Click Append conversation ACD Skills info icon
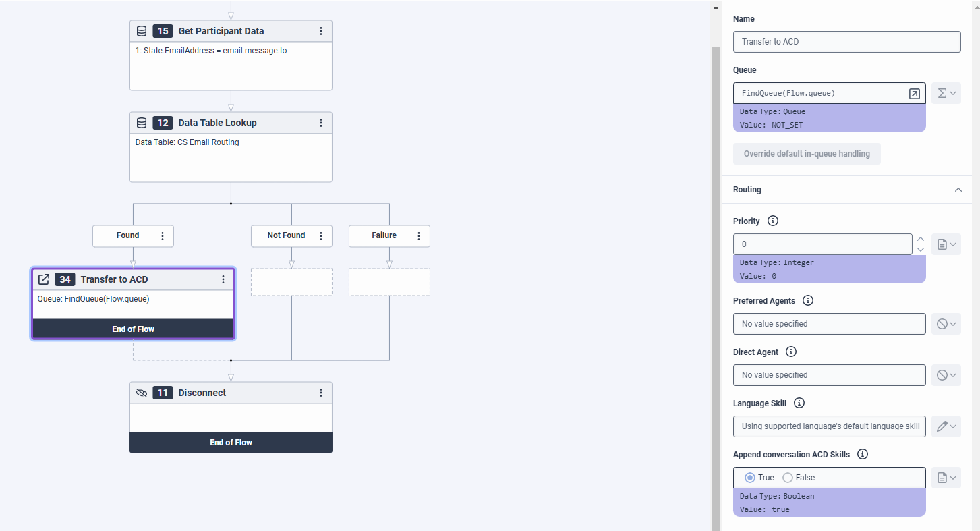The width and height of the screenshot is (980, 531). (x=862, y=455)
